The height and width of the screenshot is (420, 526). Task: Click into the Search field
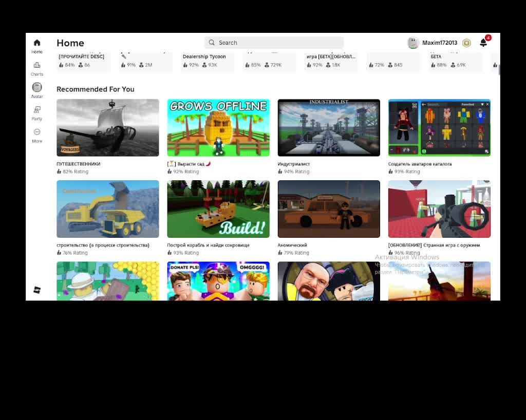tap(274, 43)
